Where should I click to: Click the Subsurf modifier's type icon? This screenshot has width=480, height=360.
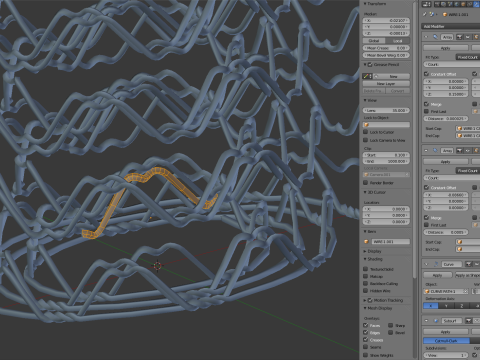[x=436, y=321]
